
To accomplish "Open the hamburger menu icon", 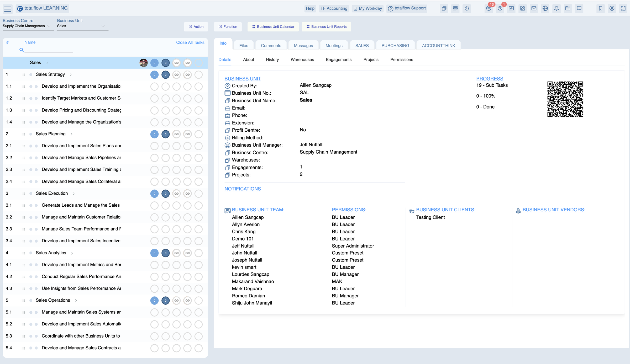I will (x=8, y=9).
